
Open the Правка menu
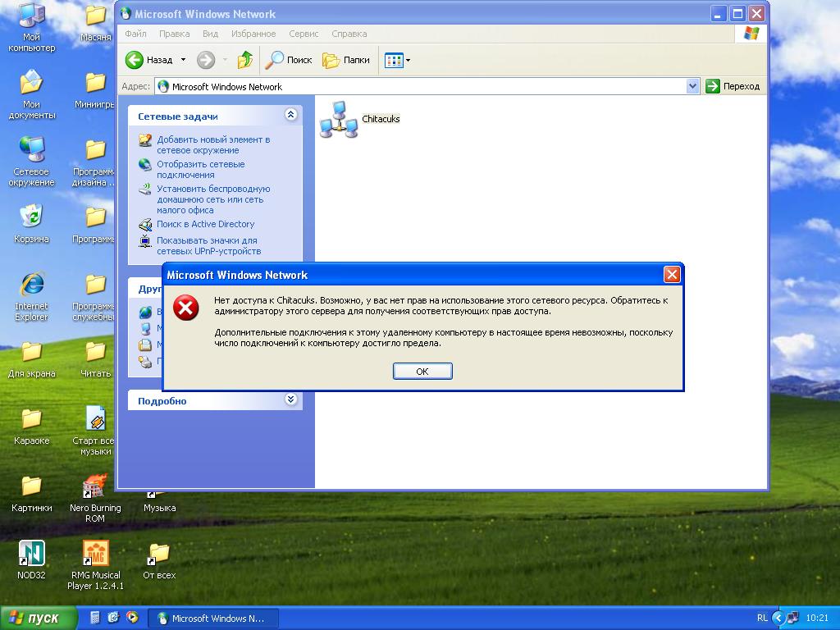(174, 34)
